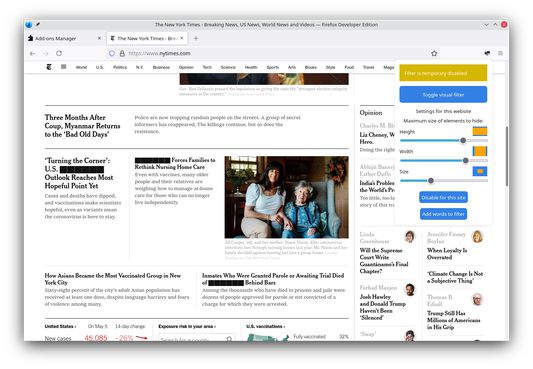The height and width of the screenshot is (369, 533).
Task: Close the Add-ons Manager tab
Action: point(99,38)
